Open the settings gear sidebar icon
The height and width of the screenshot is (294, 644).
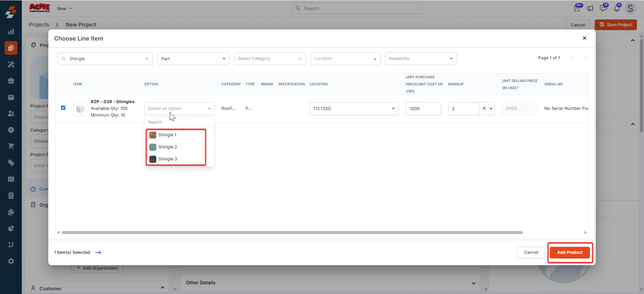pyautogui.click(x=11, y=261)
